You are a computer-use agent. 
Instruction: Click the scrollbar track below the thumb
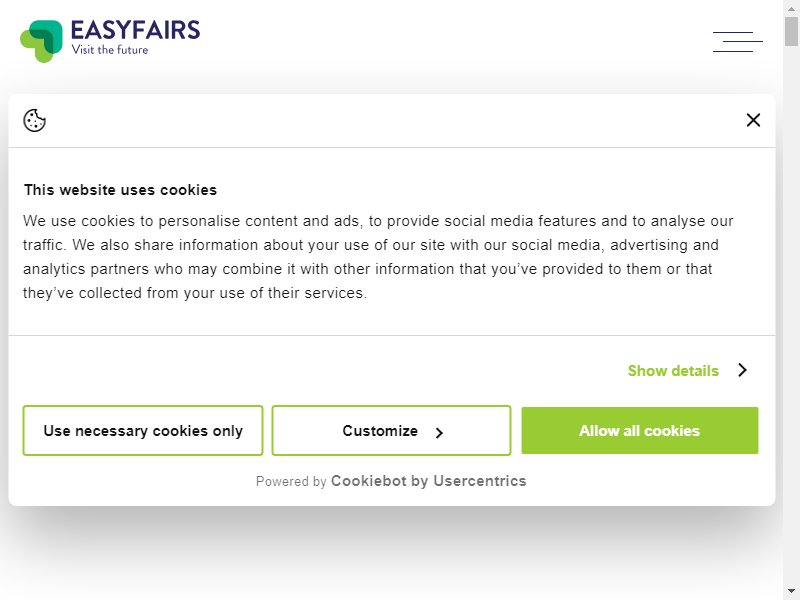791,316
